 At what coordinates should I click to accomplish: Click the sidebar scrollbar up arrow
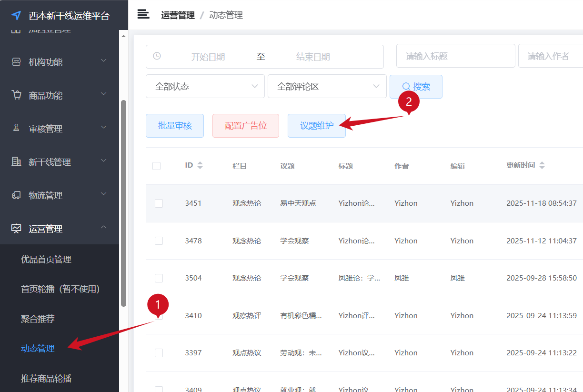[x=123, y=36]
